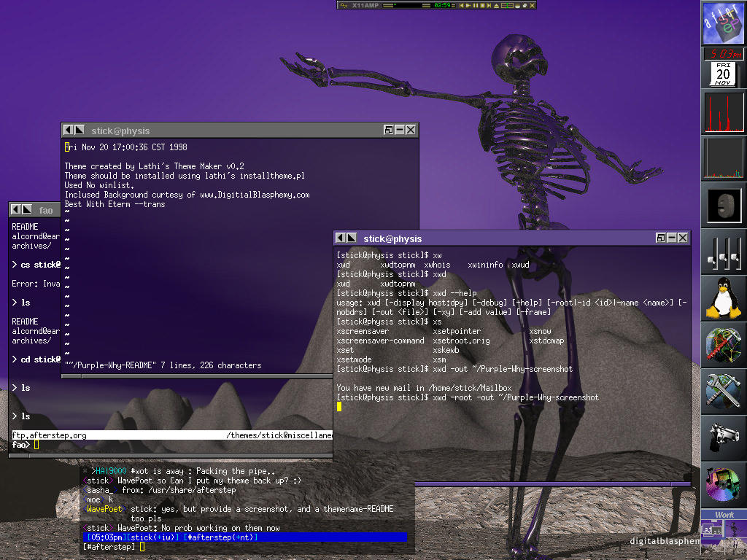Image resolution: width=747 pixels, height=560 pixels.
Task: Click the calendar date showing 20 Nov
Action: coord(723,74)
